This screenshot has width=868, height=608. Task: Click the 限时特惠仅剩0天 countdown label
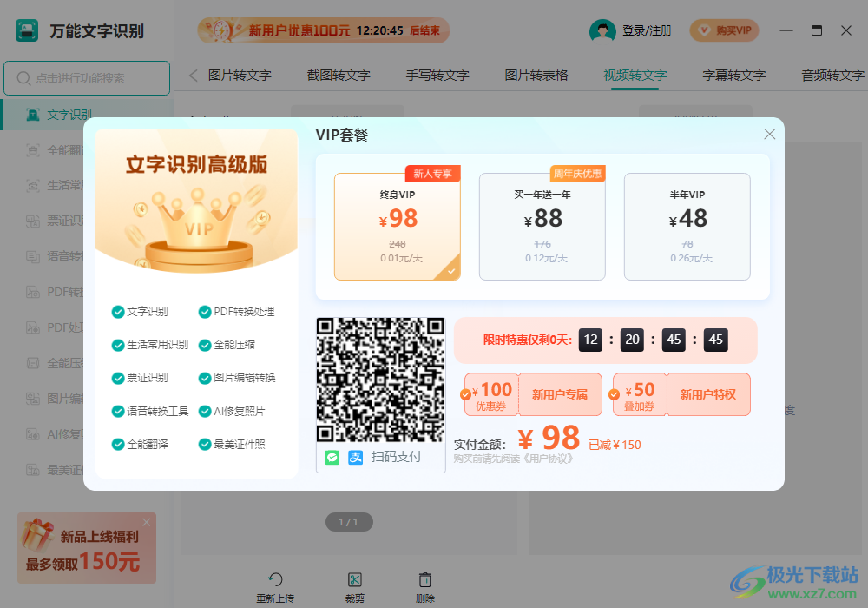click(x=528, y=340)
